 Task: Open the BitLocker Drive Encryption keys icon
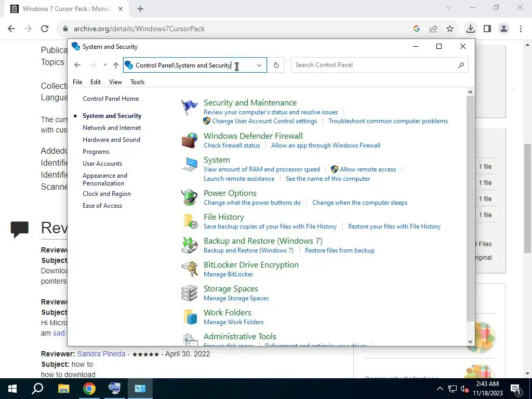point(189,269)
